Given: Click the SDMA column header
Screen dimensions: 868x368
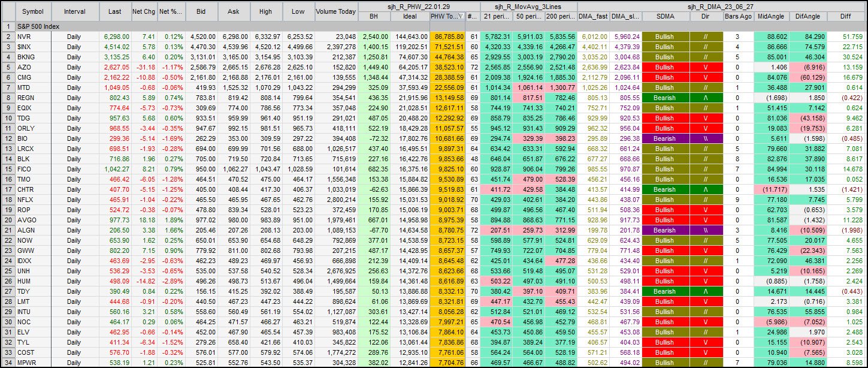Looking at the screenshot, I should pyautogui.click(x=664, y=17).
